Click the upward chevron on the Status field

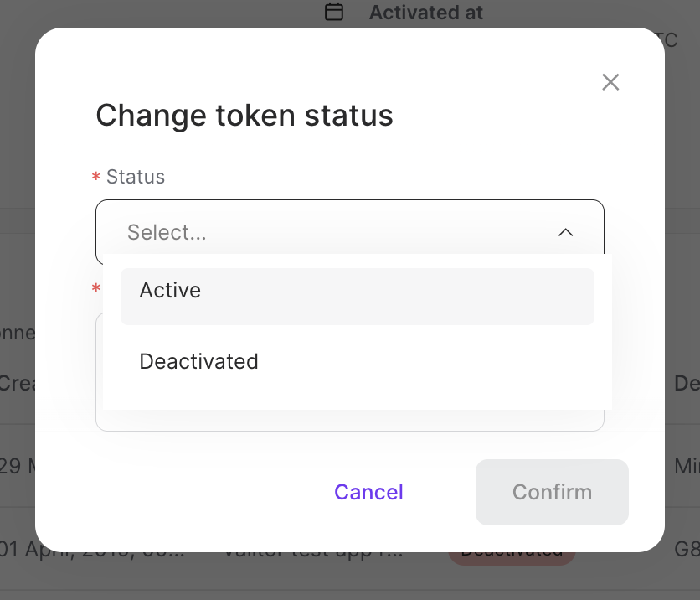point(566,232)
